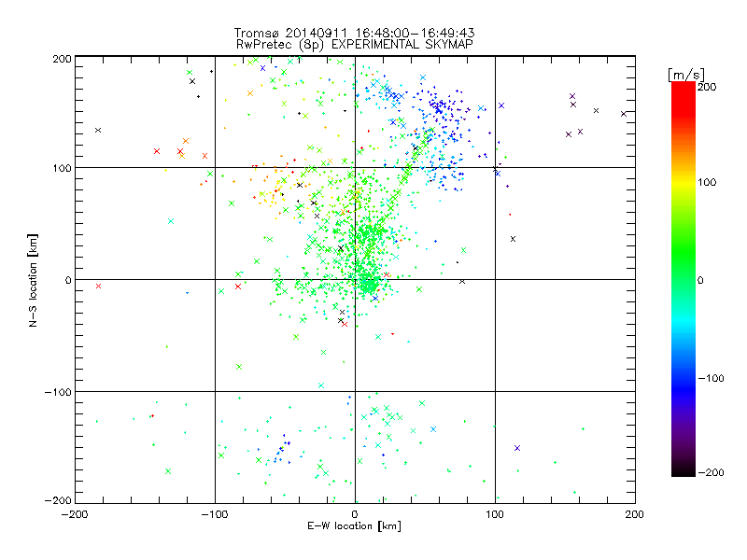Image resolution: width=747 pixels, height=560 pixels.
Task: Click the colorbar tick label "200"
Action: pyautogui.click(x=707, y=87)
